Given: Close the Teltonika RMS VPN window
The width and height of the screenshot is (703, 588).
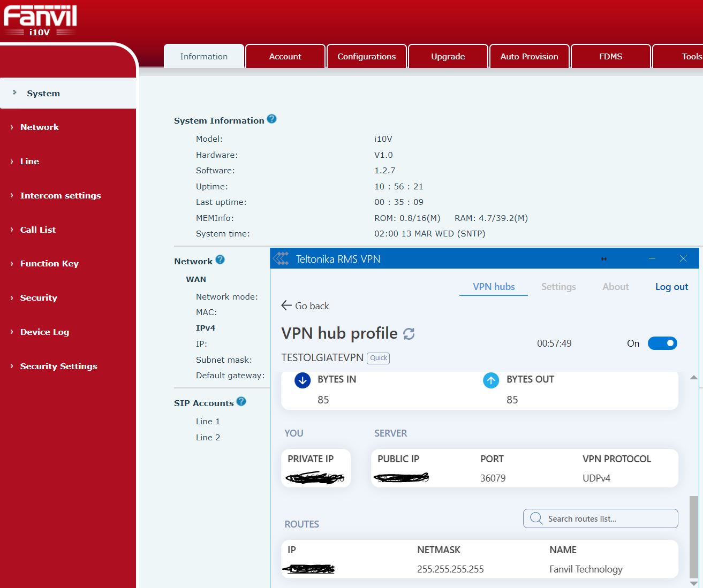Looking at the screenshot, I should point(683,258).
